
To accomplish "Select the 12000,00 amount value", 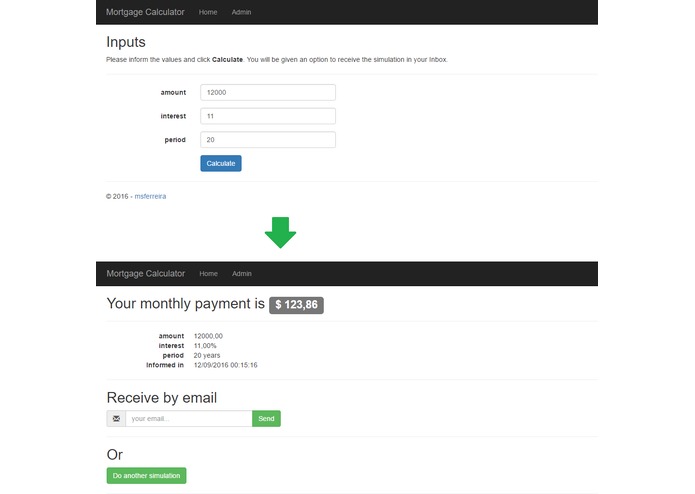I will coord(208,336).
